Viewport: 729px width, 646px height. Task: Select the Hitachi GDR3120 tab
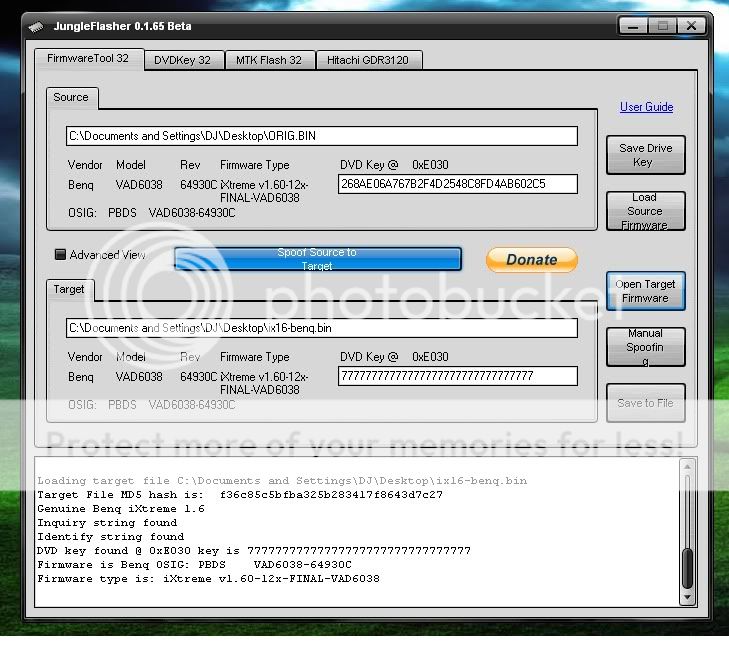click(369, 60)
